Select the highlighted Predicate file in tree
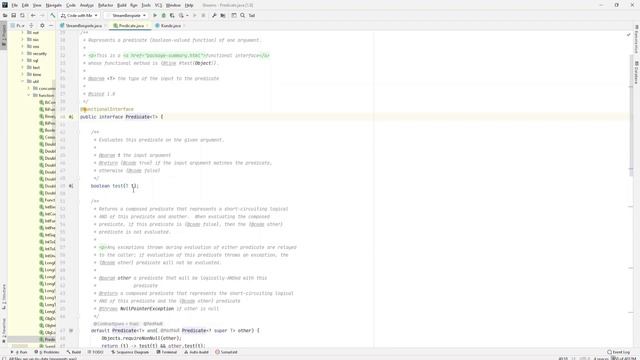Screen dimensions: 640x360 (x=31, y=339)
